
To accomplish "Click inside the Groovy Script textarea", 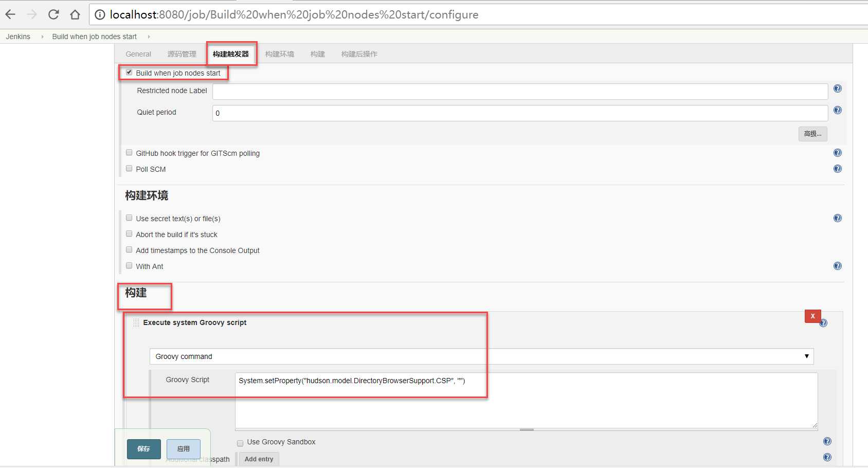I will pos(527,400).
